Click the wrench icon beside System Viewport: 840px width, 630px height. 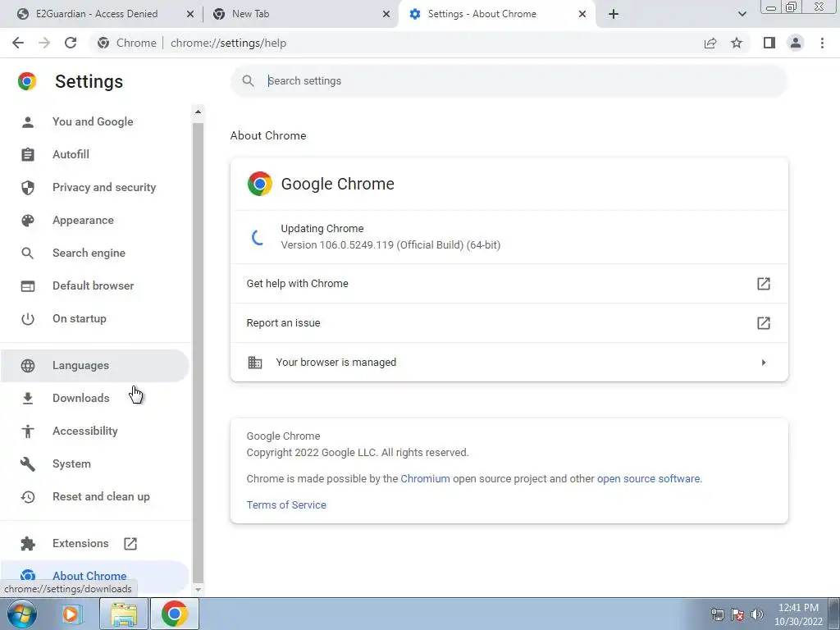(x=27, y=464)
